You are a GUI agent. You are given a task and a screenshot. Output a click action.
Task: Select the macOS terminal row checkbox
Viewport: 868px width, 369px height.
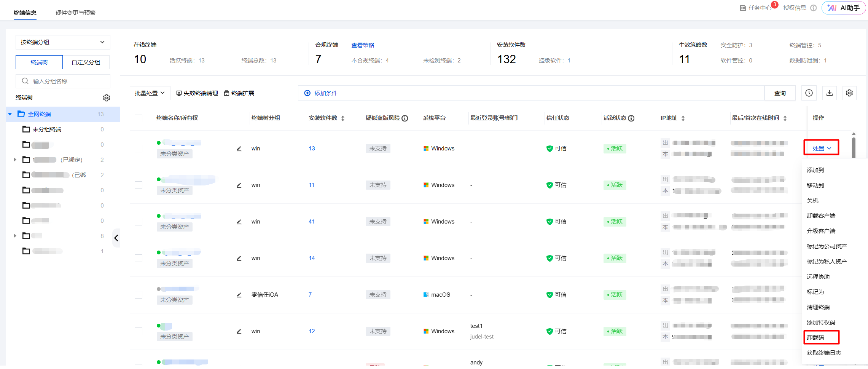coord(139,295)
